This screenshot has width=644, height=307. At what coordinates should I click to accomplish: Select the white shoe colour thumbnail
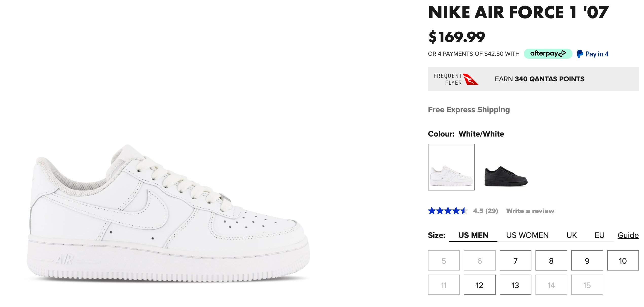coord(451,167)
